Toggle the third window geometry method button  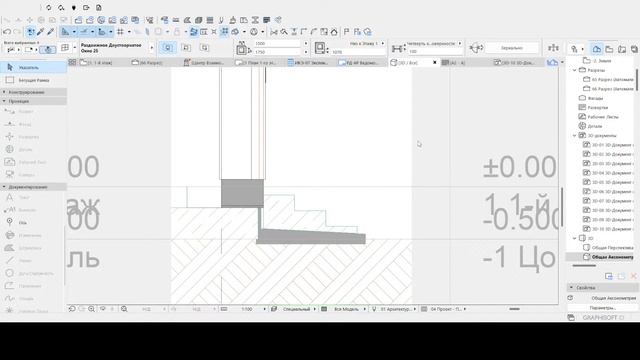tap(204, 48)
